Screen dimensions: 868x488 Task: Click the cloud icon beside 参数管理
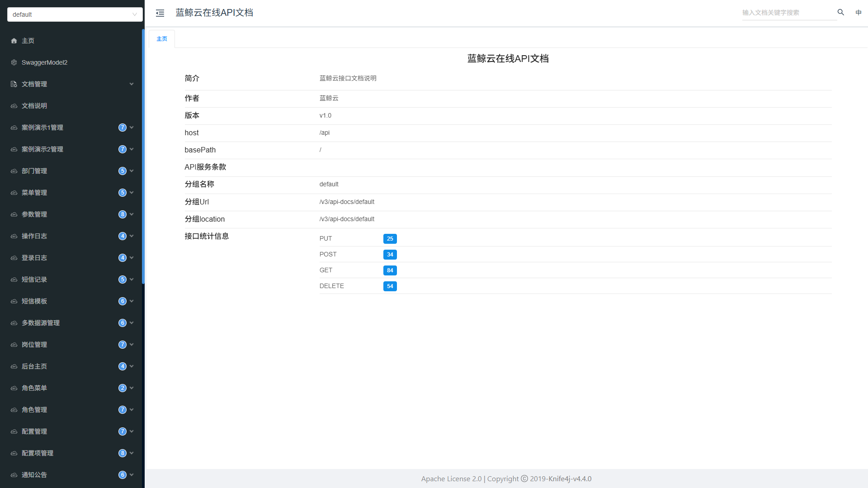[14, 214]
